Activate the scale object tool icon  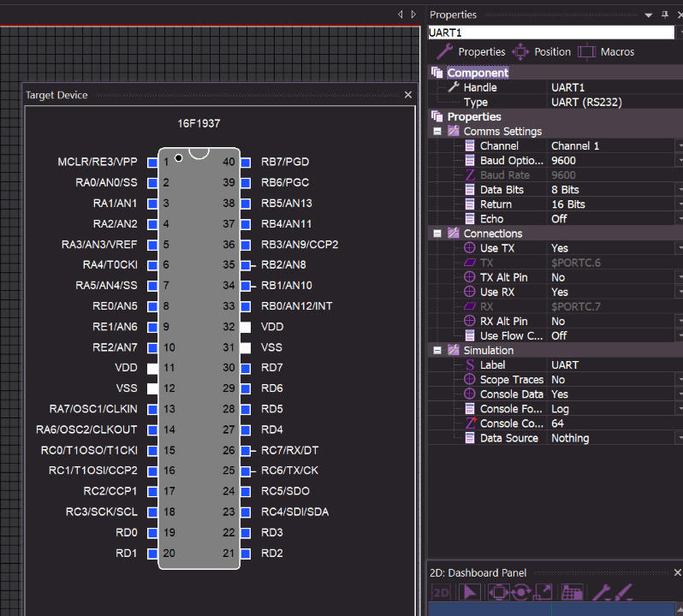pos(543,593)
